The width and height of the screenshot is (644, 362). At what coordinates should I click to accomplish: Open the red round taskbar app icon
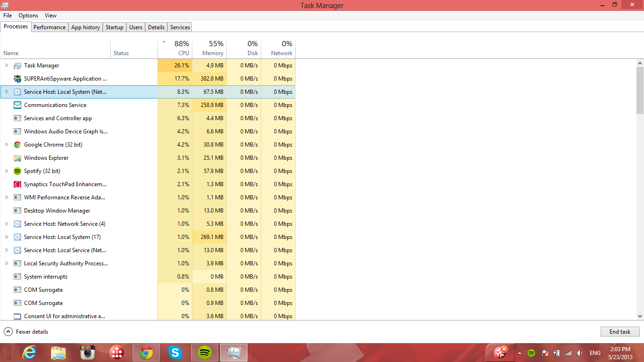click(116, 353)
